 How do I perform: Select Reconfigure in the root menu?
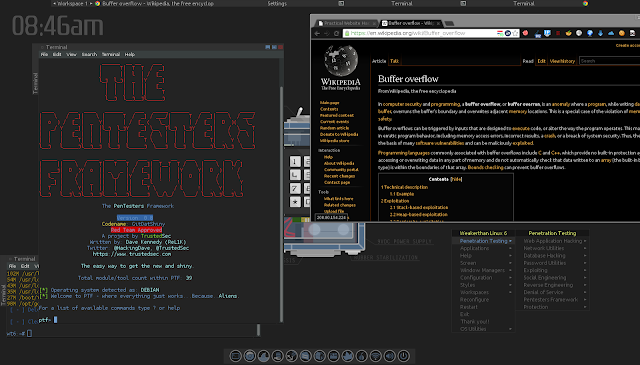[483, 300]
